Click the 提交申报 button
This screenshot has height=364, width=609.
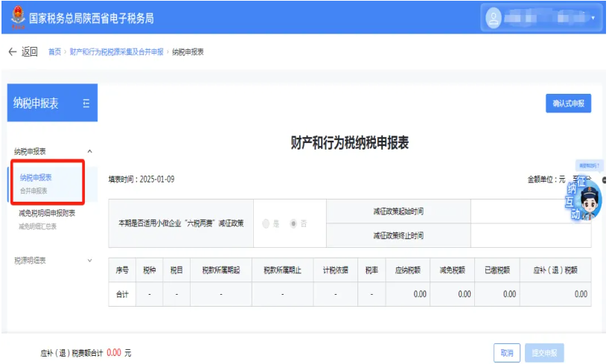(544, 353)
